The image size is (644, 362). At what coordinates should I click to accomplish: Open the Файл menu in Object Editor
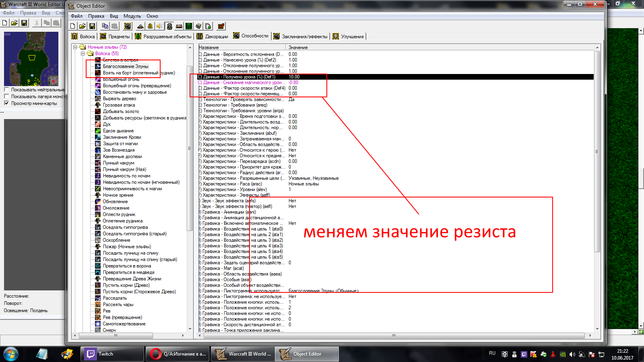[76, 16]
